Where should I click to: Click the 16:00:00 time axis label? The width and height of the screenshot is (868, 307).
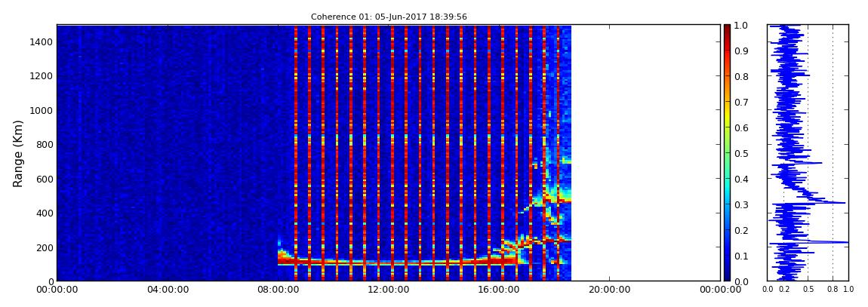500,289
